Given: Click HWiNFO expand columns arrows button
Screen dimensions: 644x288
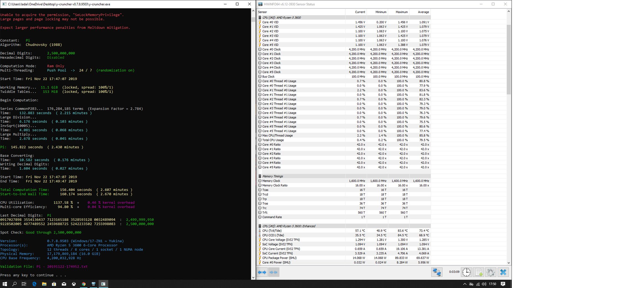Looking at the screenshot, I should (262, 272).
